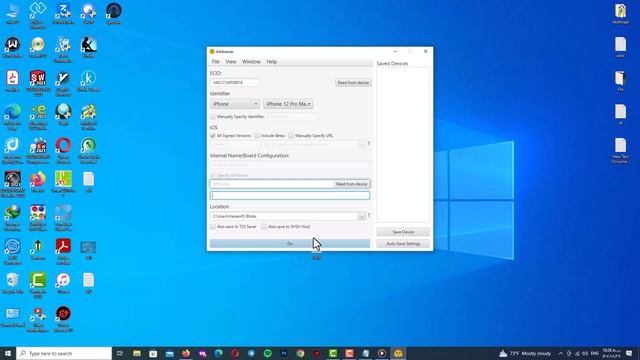Image resolution: width=640 pixels, height=360 pixels.
Task: Select the Firefox desktop shortcut
Action: pos(38,182)
